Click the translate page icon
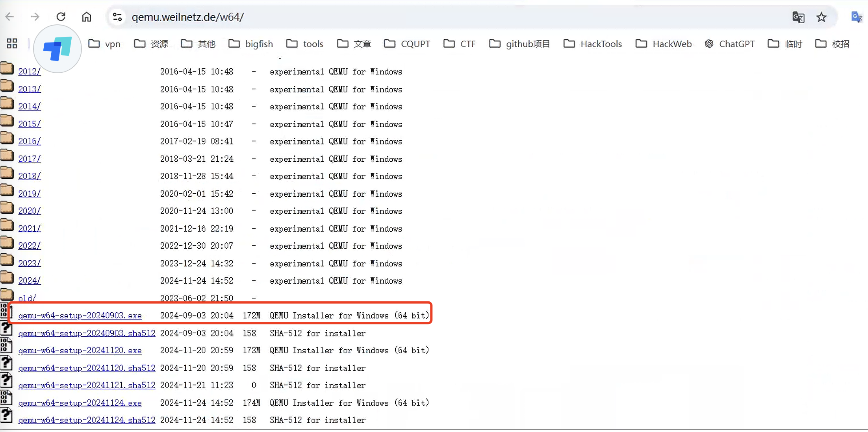The image size is (868, 432). [798, 17]
